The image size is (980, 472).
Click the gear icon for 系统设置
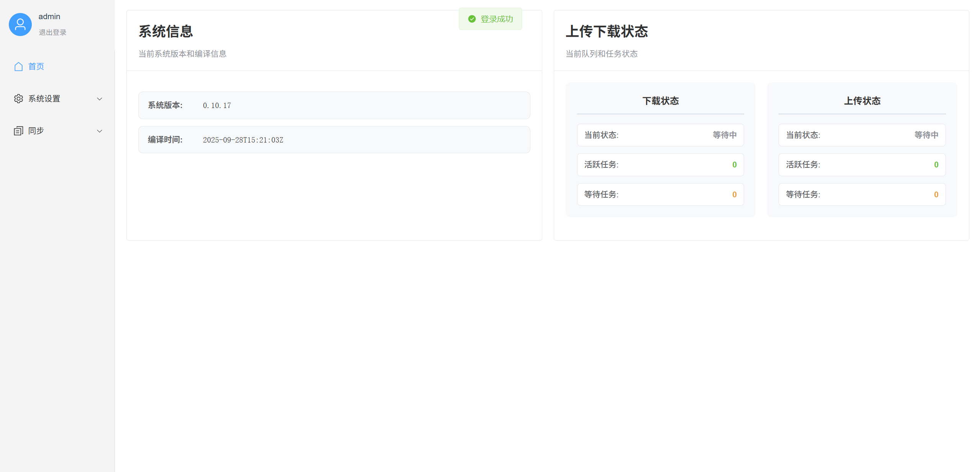coord(18,99)
